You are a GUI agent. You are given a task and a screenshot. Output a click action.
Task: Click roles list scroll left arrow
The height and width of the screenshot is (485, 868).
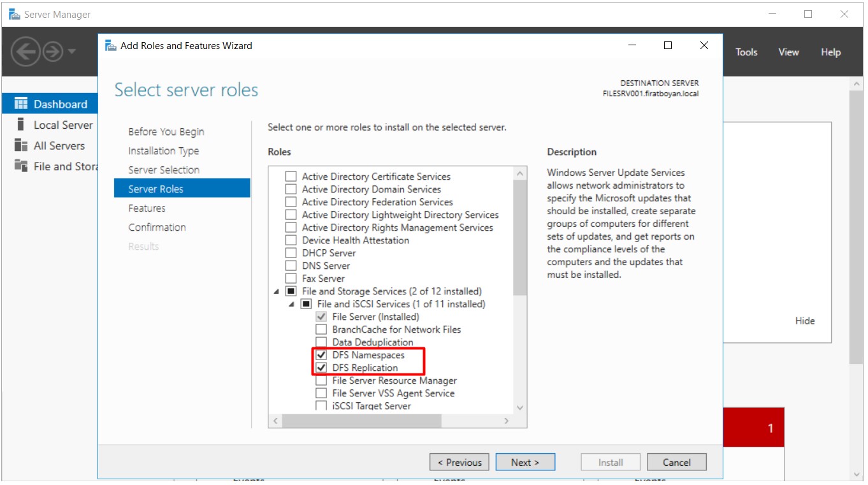(275, 421)
